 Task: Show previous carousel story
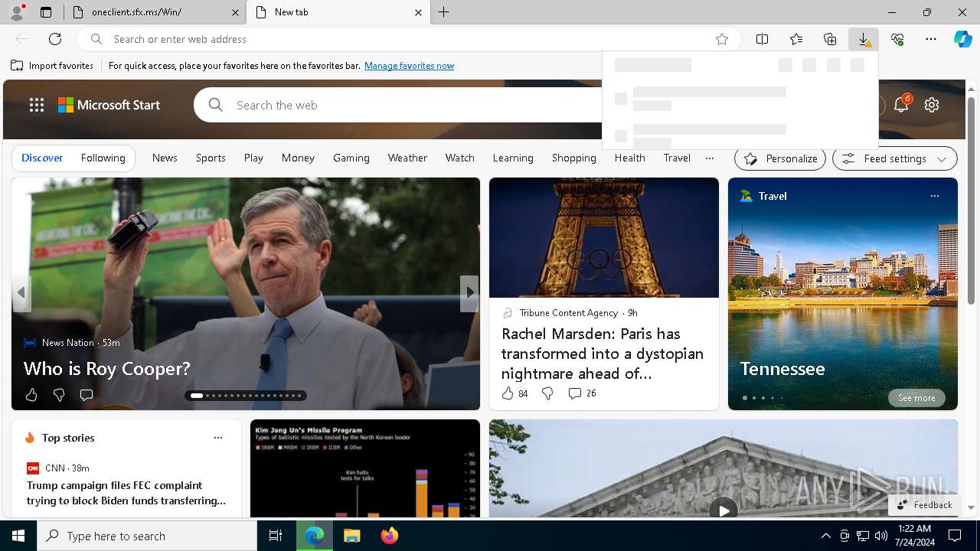coord(21,293)
